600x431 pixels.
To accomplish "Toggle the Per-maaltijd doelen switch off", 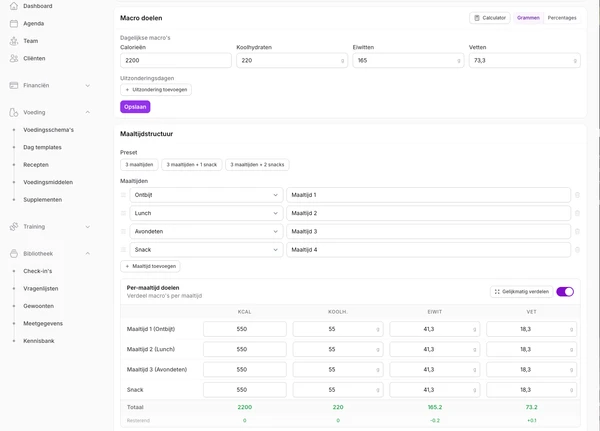I will point(565,292).
